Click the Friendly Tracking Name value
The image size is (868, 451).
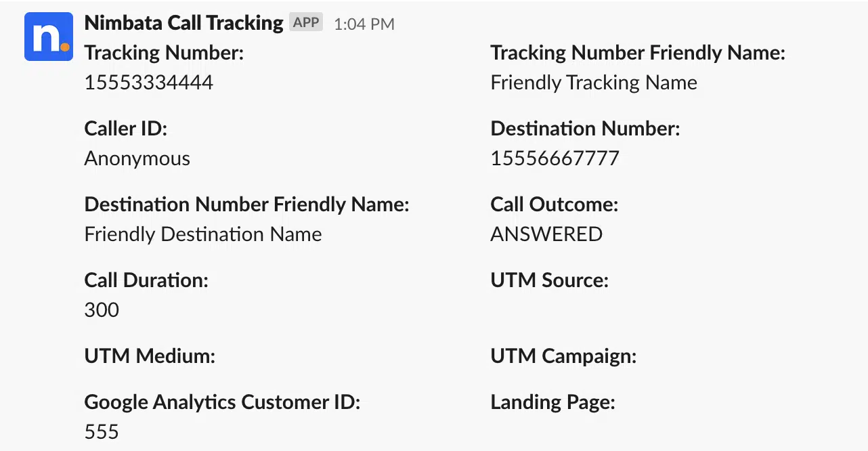594,83
